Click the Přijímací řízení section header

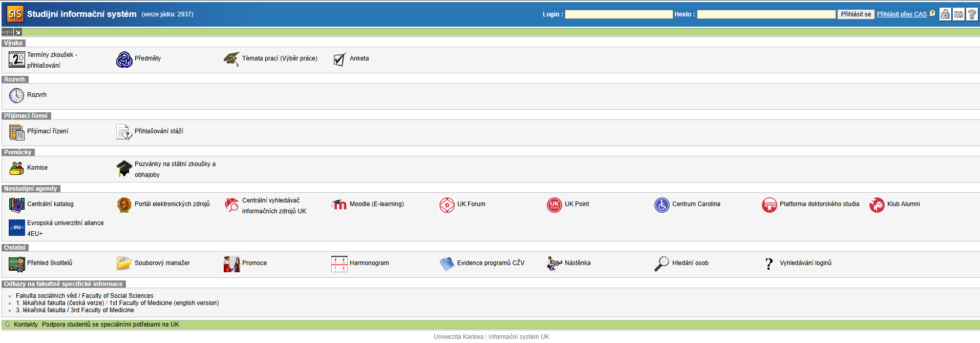26,116
